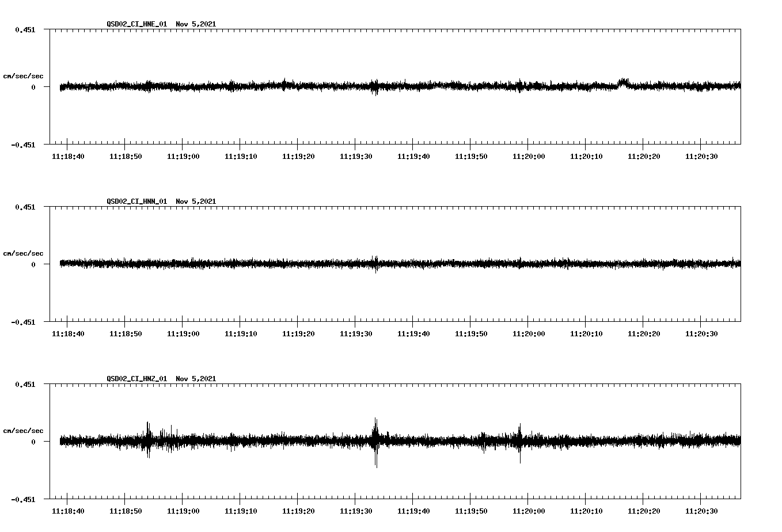Click 11:20:30 time label under HNN plot
The width and height of the screenshot is (782, 532).
(x=701, y=334)
